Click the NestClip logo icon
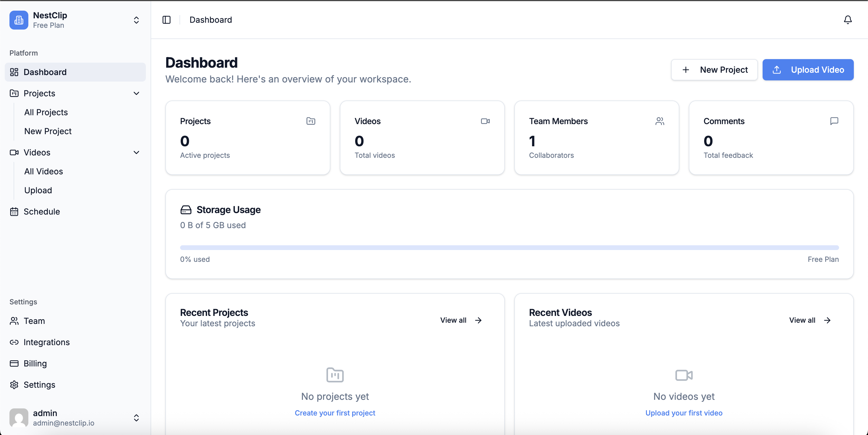 [x=19, y=20]
